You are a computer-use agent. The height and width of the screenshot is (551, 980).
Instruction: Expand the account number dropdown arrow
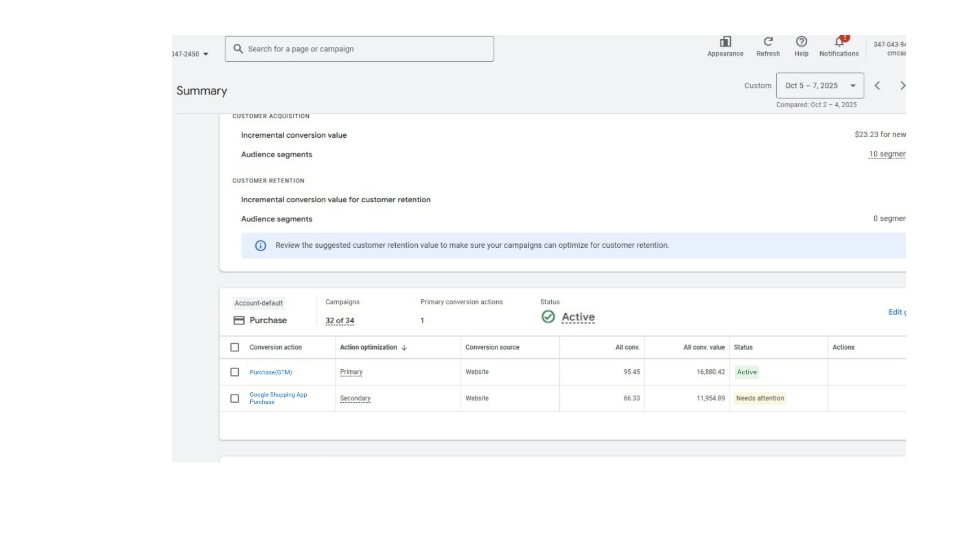206,54
